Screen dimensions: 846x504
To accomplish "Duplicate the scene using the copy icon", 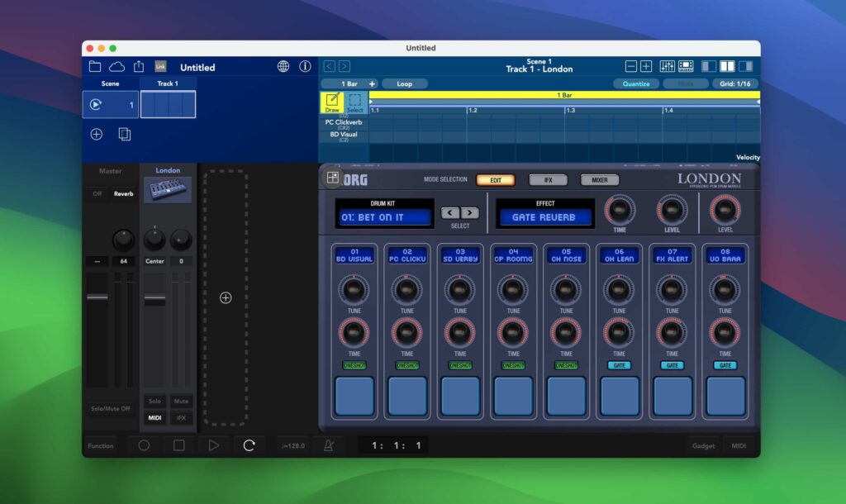I will 124,134.
